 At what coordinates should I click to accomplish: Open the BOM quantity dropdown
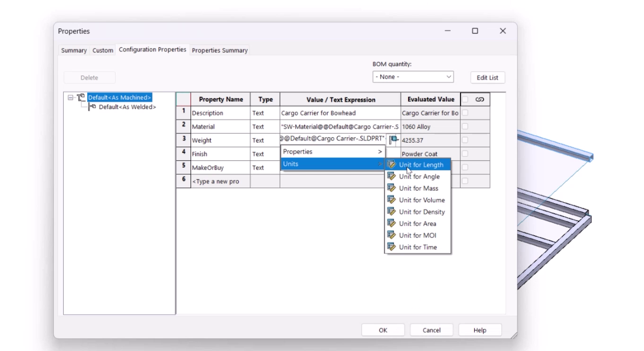click(x=413, y=77)
